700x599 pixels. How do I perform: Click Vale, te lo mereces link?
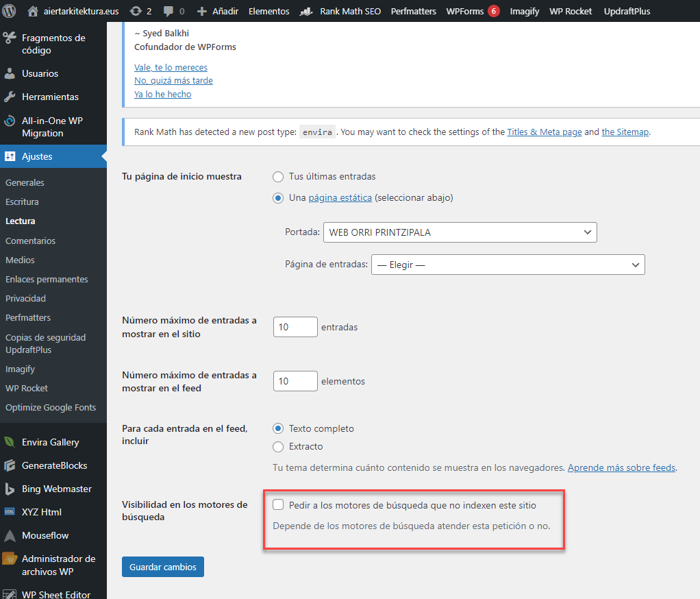pyautogui.click(x=171, y=67)
